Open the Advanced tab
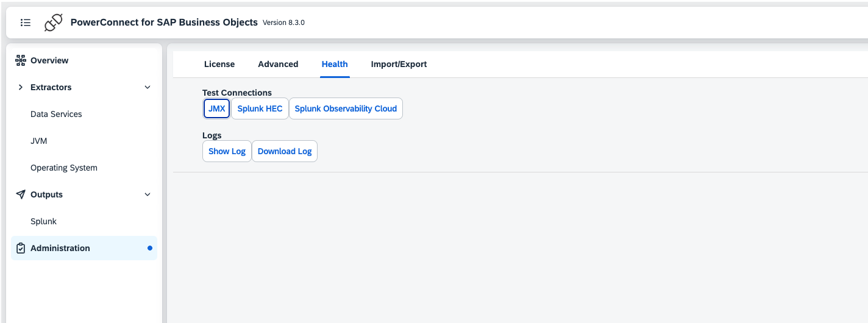The image size is (868, 323). 278,64
